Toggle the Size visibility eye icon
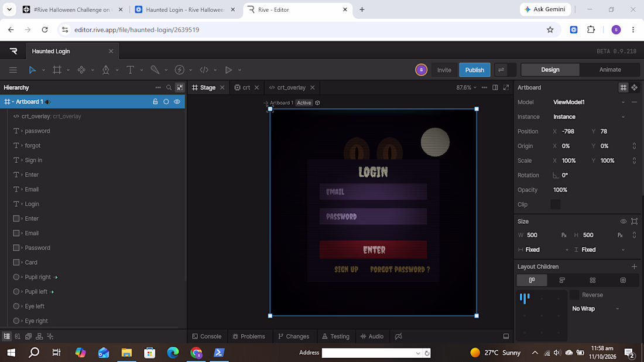The height and width of the screenshot is (362, 644). (x=623, y=221)
